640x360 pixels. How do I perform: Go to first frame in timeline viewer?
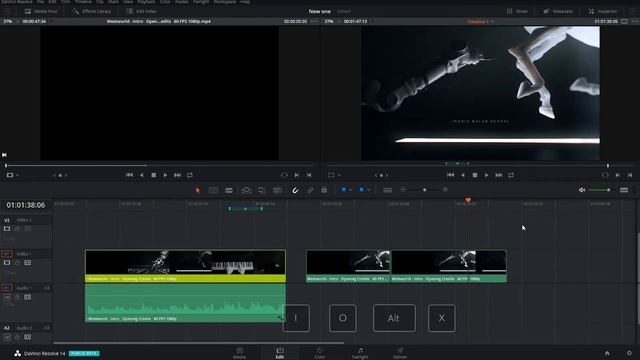(x=451, y=175)
